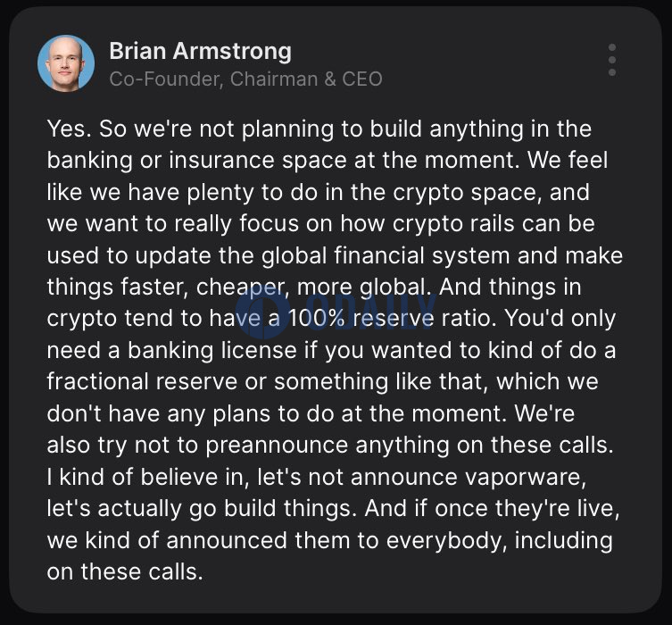The height and width of the screenshot is (625, 672).
Task: Click the opening word "Yes." in the quote
Action: point(70,129)
